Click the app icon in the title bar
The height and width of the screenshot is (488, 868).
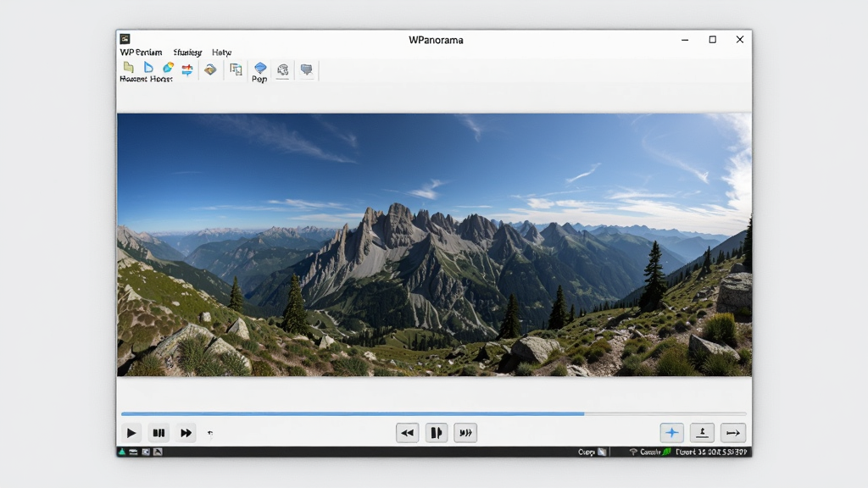click(x=125, y=39)
